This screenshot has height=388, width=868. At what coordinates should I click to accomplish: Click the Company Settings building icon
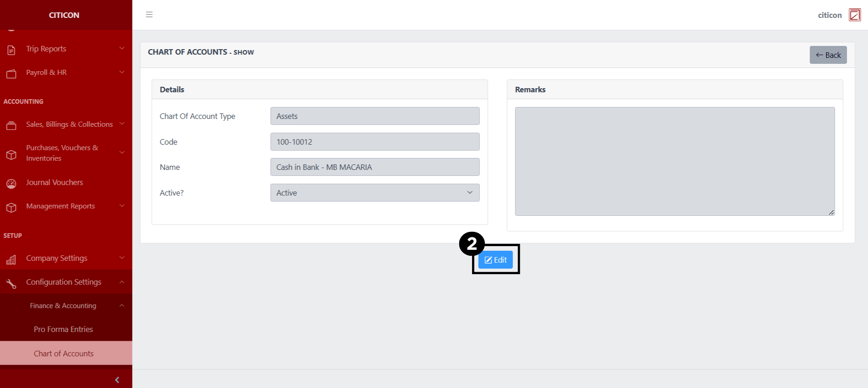(x=11, y=260)
